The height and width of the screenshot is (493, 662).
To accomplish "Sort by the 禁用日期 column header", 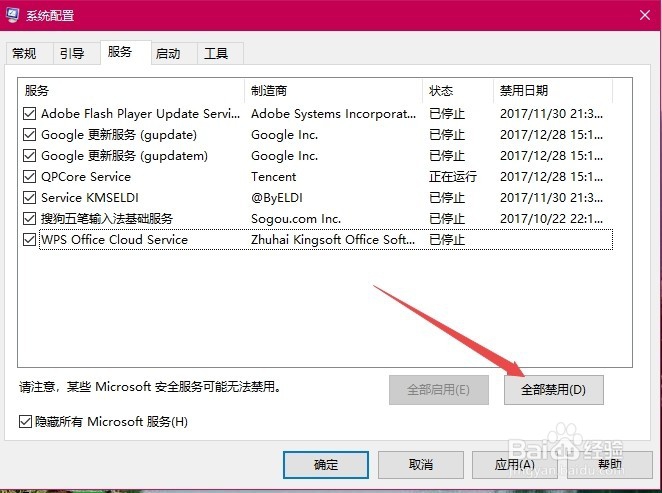I will point(553,90).
